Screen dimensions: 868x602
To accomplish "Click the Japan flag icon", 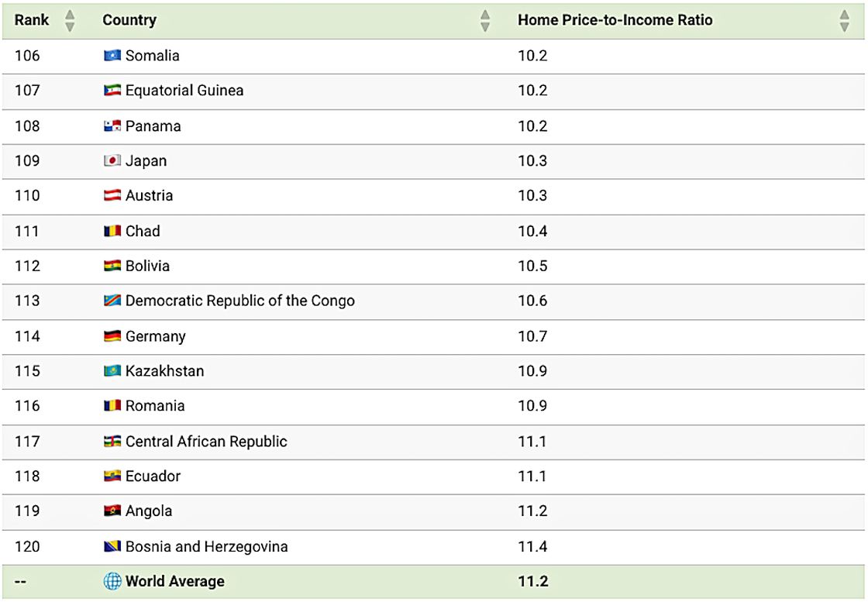I will click(x=112, y=160).
